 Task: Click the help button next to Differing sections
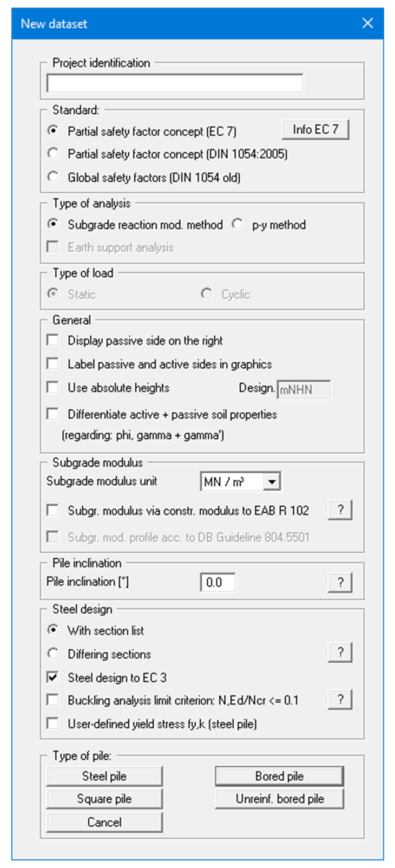(x=340, y=652)
